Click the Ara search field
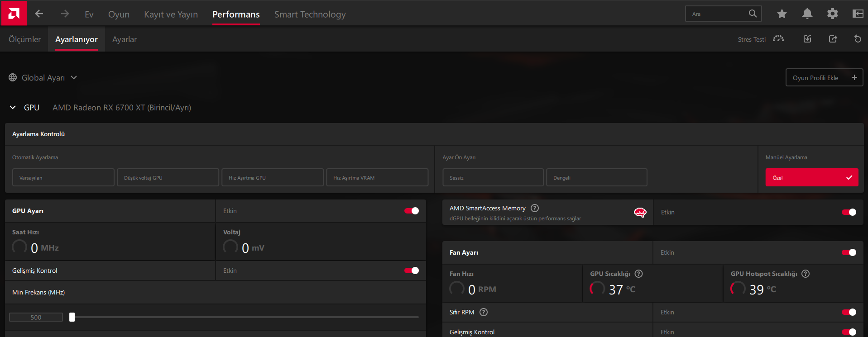 click(x=723, y=14)
